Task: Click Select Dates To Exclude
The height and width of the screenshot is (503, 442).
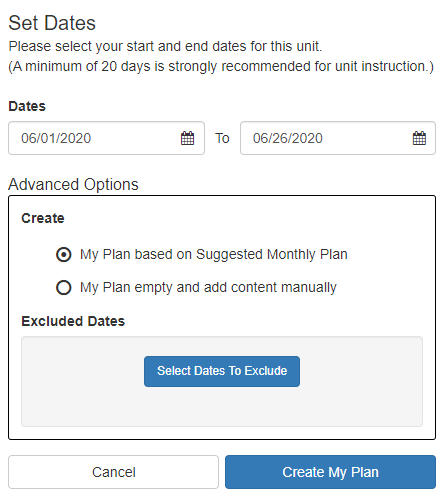Action: tap(222, 371)
